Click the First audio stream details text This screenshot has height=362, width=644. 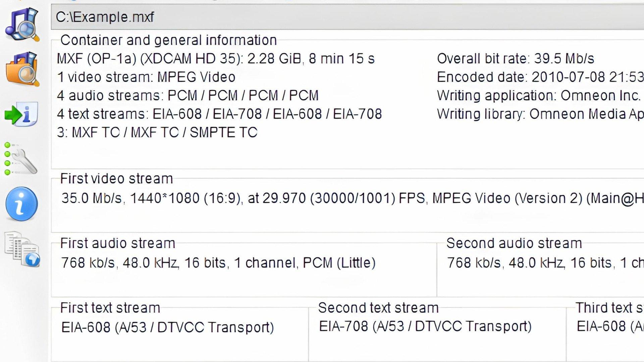(218, 263)
